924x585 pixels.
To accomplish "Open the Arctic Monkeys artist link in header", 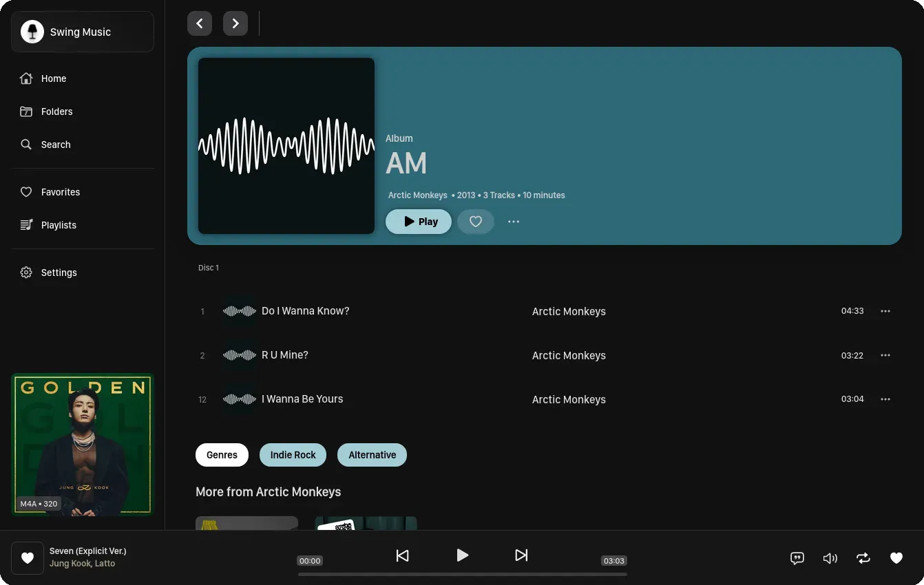I will 417,195.
